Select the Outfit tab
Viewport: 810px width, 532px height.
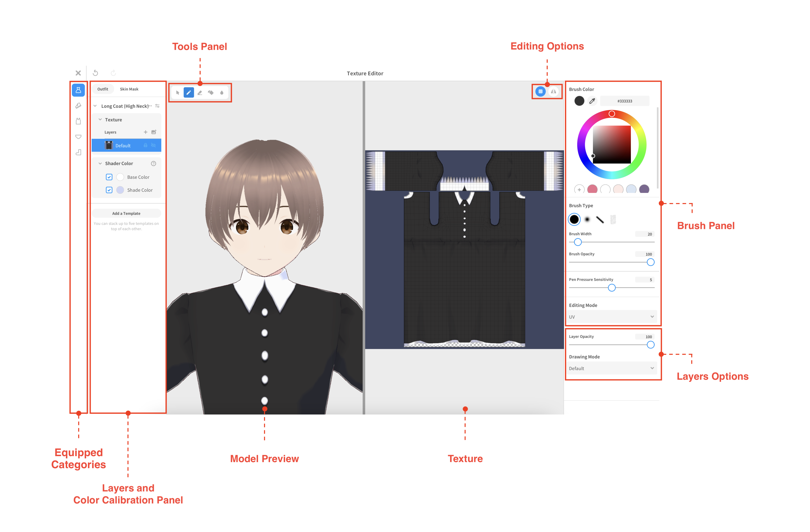(x=103, y=89)
